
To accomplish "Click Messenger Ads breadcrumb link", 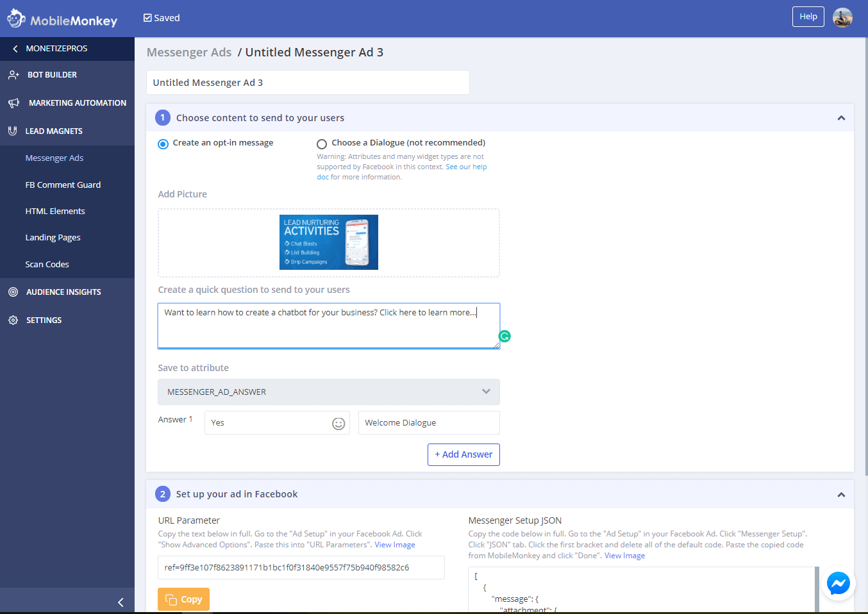I will 189,53.
